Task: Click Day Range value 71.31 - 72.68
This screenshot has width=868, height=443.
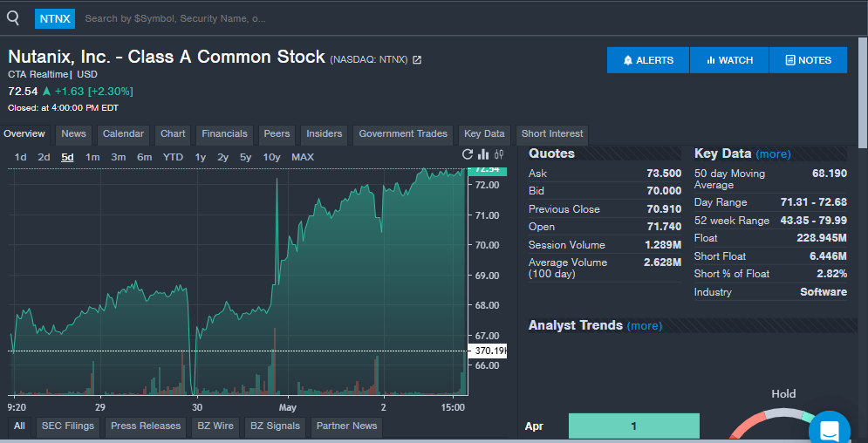Action: pos(814,202)
